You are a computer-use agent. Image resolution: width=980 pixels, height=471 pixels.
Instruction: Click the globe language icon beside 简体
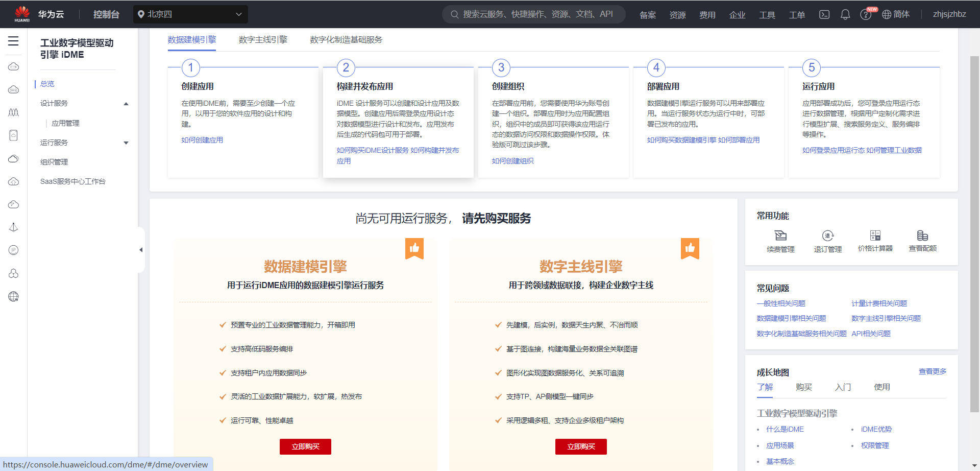pos(887,14)
